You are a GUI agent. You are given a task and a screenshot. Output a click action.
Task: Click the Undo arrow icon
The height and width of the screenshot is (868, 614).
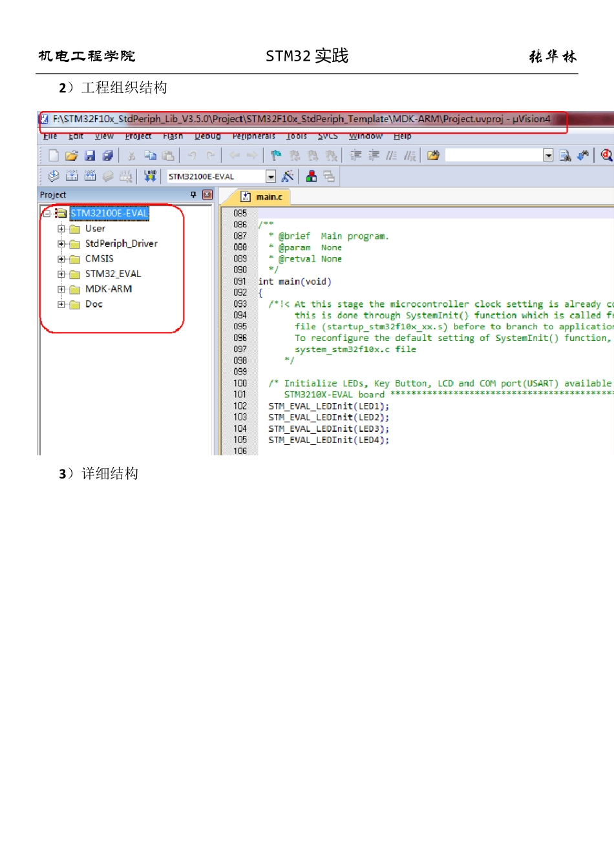tap(192, 156)
